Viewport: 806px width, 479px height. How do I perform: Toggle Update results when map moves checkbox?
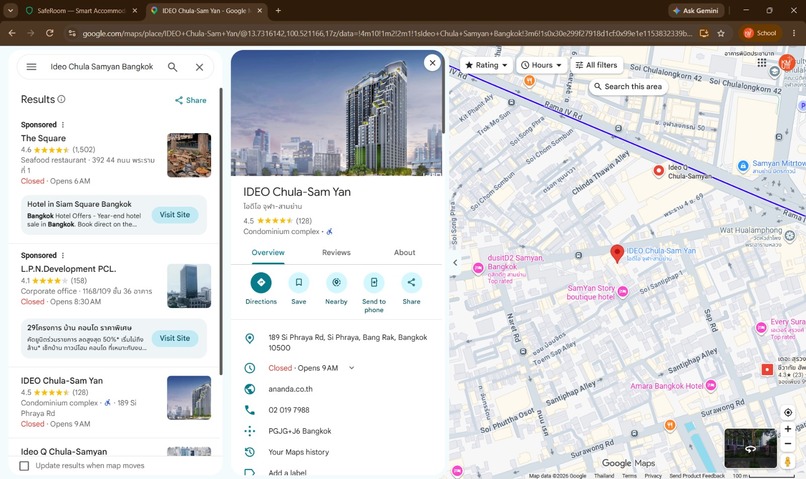click(x=24, y=466)
